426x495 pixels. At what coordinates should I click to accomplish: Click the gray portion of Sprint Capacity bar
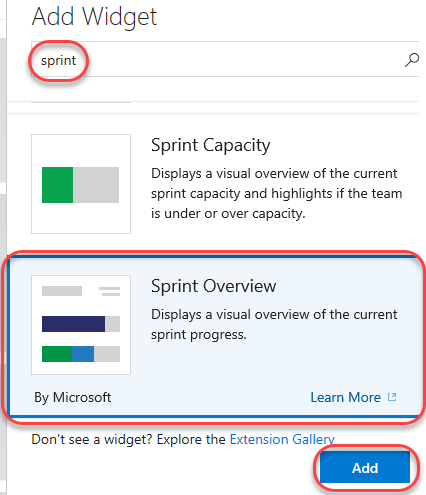(x=96, y=185)
